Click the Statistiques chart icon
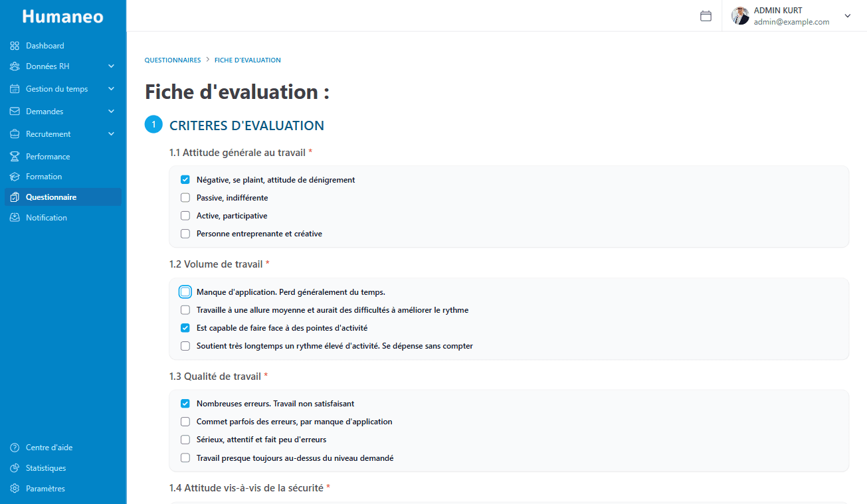Screen dimensions: 867x504 (15, 468)
